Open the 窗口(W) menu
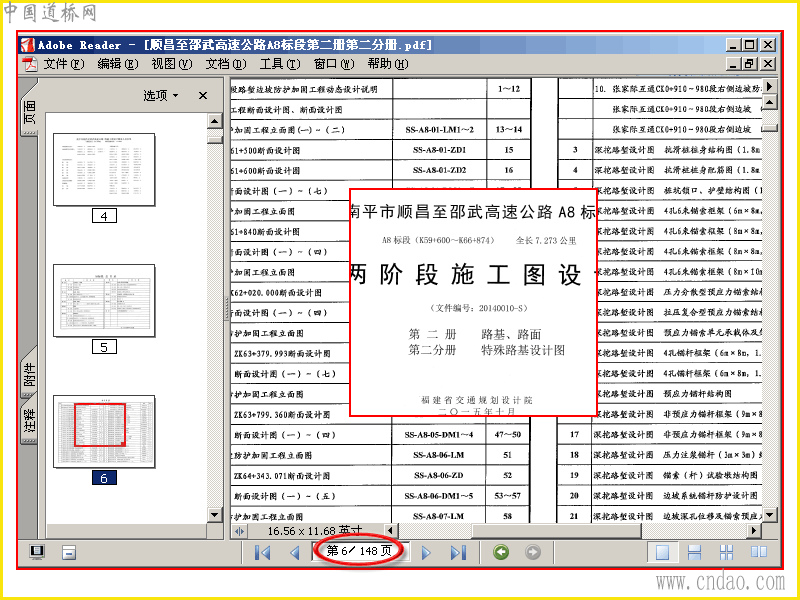800x600 pixels. pos(334,64)
